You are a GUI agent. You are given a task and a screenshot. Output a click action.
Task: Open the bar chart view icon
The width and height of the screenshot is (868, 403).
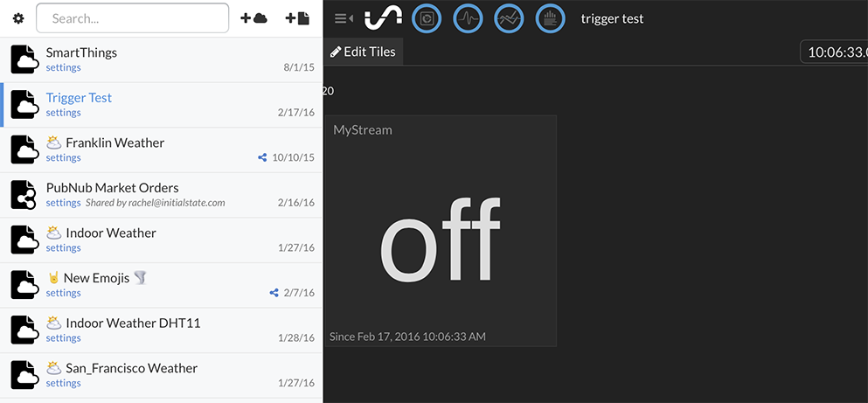(x=550, y=18)
